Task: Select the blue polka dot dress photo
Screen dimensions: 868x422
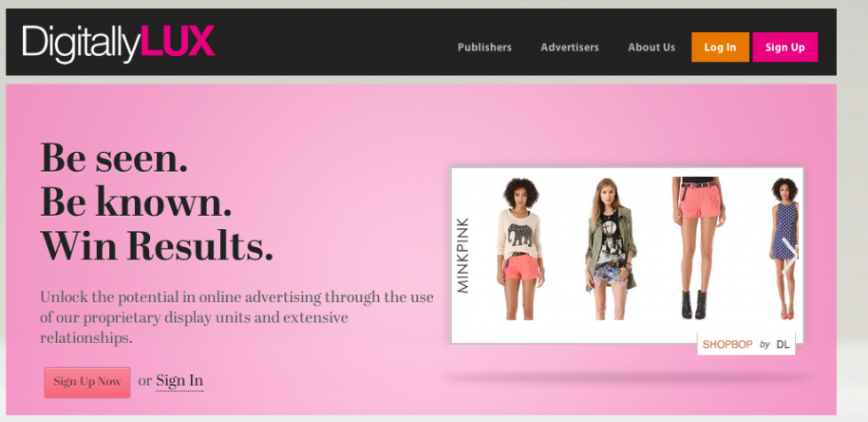Action: [x=785, y=248]
